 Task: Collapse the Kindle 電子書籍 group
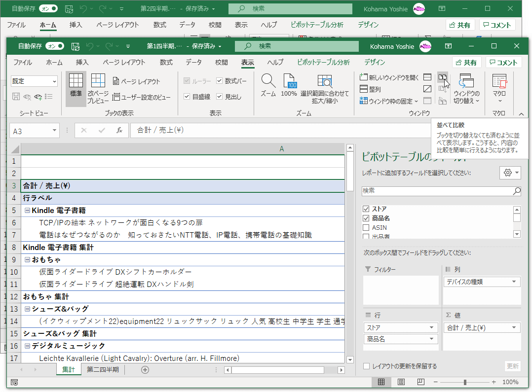point(27,210)
